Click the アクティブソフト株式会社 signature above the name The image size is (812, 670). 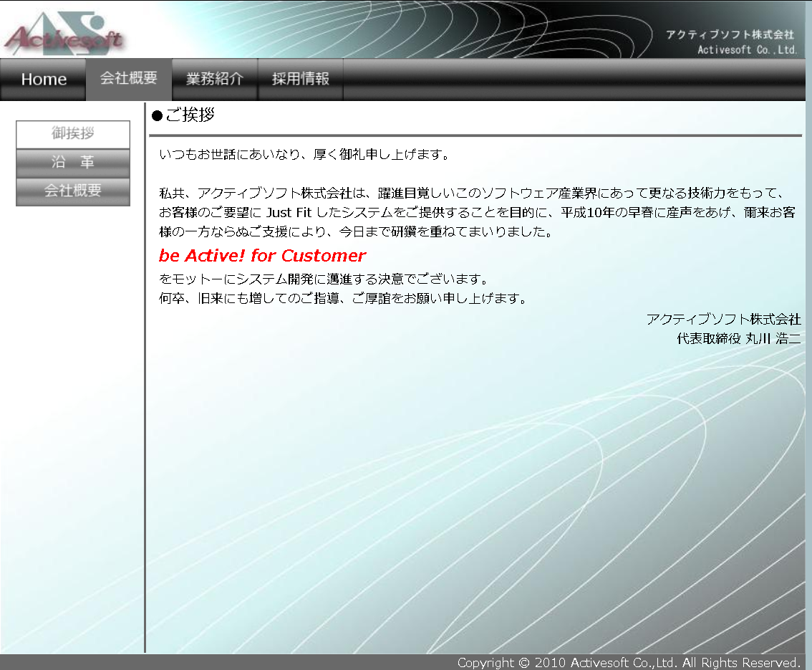tap(725, 320)
